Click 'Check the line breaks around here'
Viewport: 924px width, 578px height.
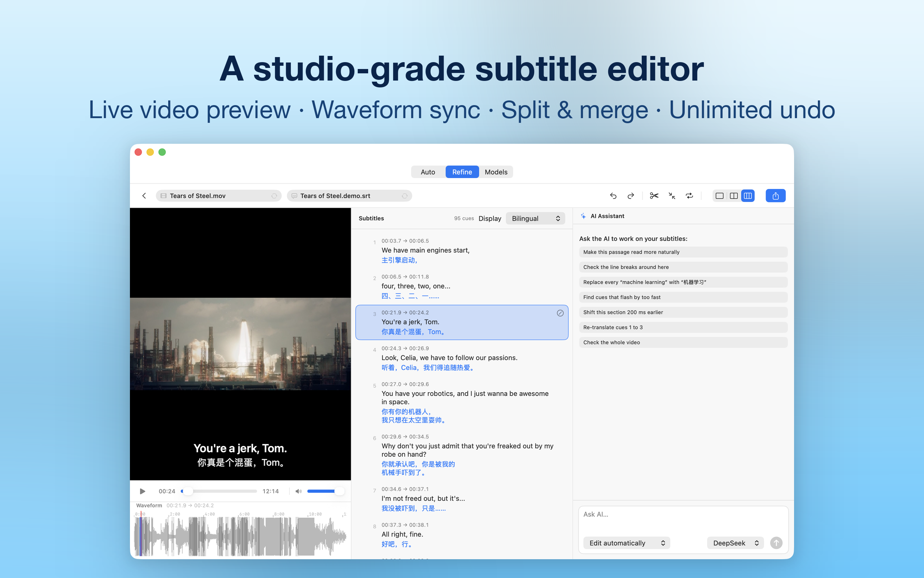coord(683,267)
